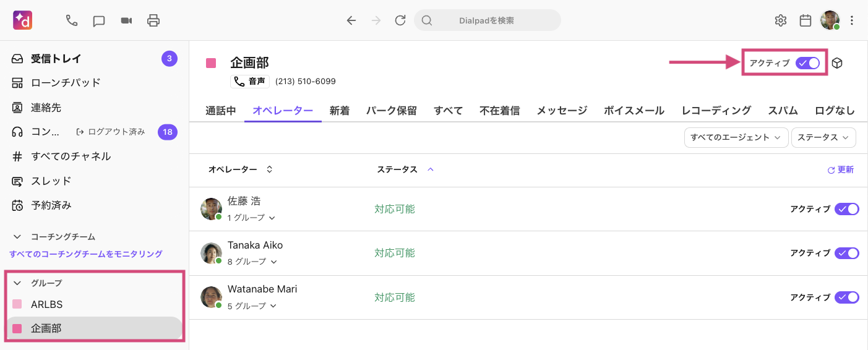Screen dimensions: 868x350
Task: Click Watanabe Mari's avatar
Action: (x=212, y=297)
